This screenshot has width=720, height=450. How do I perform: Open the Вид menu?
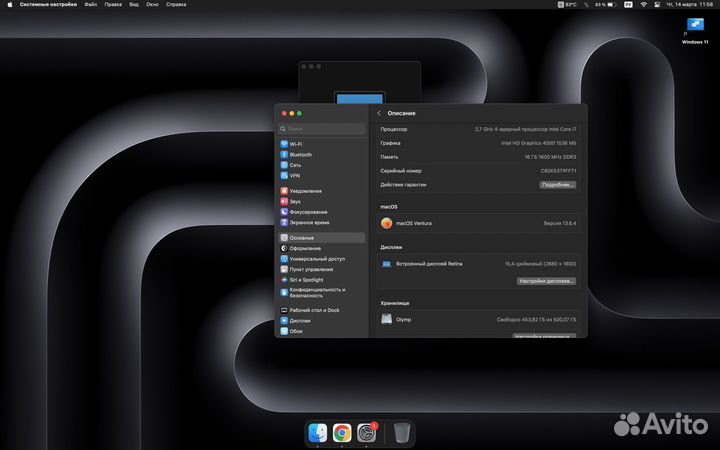(x=134, y=5)
